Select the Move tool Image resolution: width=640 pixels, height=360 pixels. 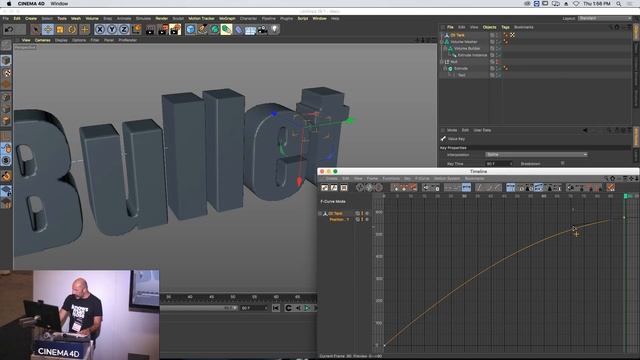tap(48, 29)
